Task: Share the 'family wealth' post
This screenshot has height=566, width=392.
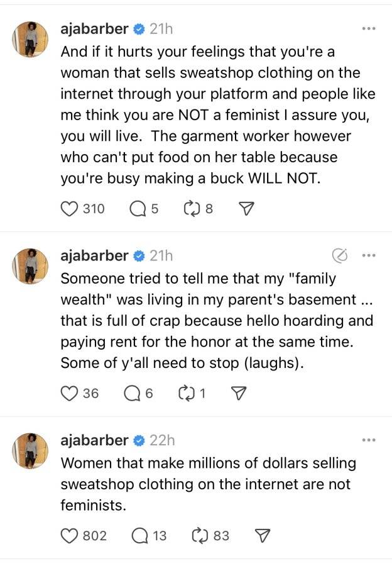Action: (x=238, y=394)
